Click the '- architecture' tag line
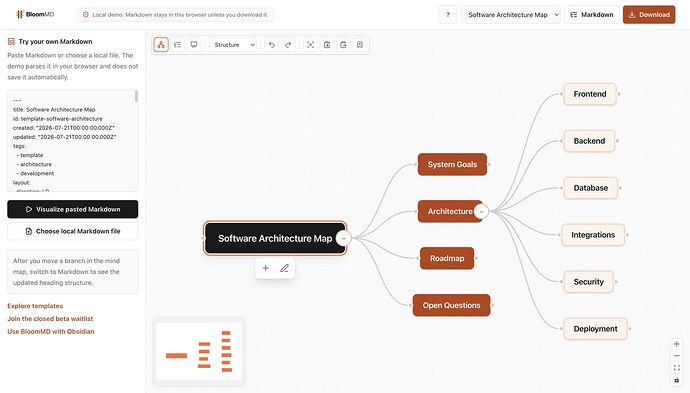The image size is (690, 393). [34, 164]
